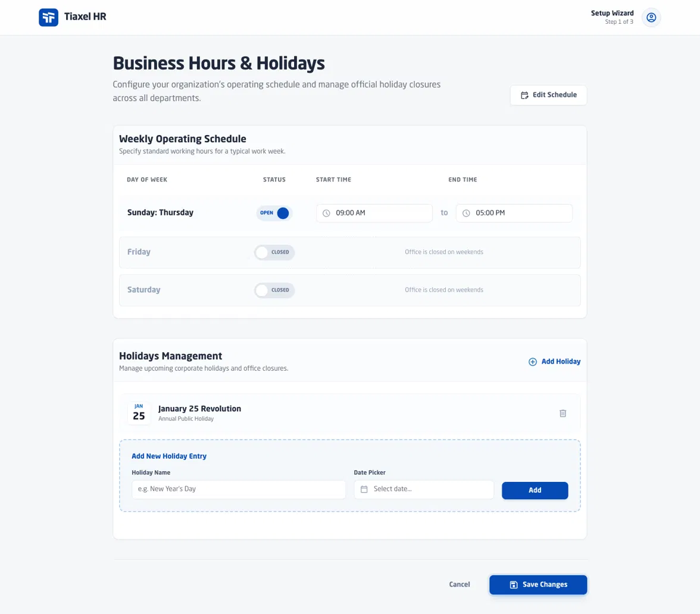Click the calendar icon in the date picker
Screen dimensions: 700x614
(x=364, y=489)
